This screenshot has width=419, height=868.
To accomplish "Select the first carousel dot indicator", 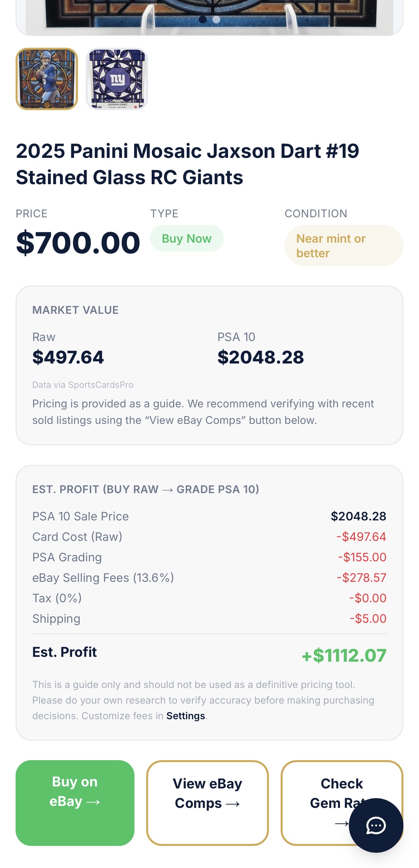I will tap(202, 19).
